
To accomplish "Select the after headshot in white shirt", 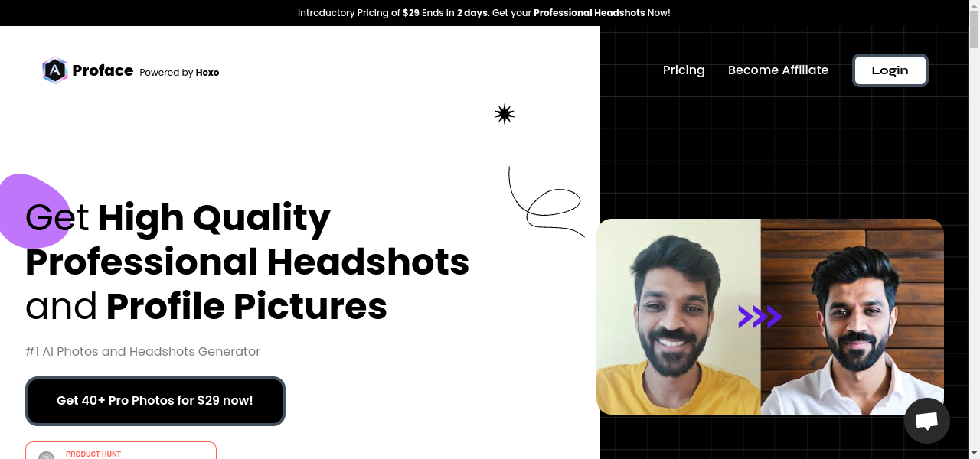I will point(851,317).
